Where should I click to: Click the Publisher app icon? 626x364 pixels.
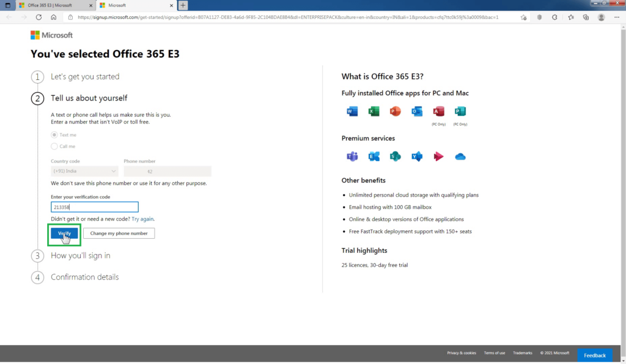(x=460, y=111)
